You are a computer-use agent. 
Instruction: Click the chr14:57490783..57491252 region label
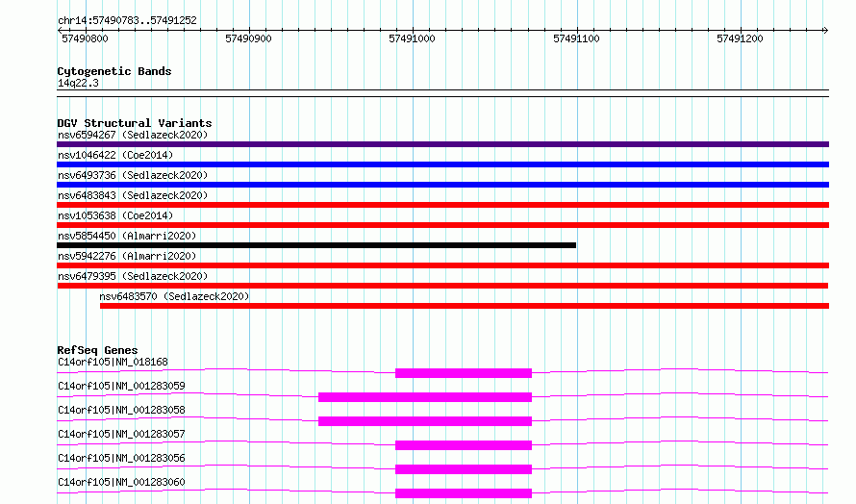click(127, 21)
